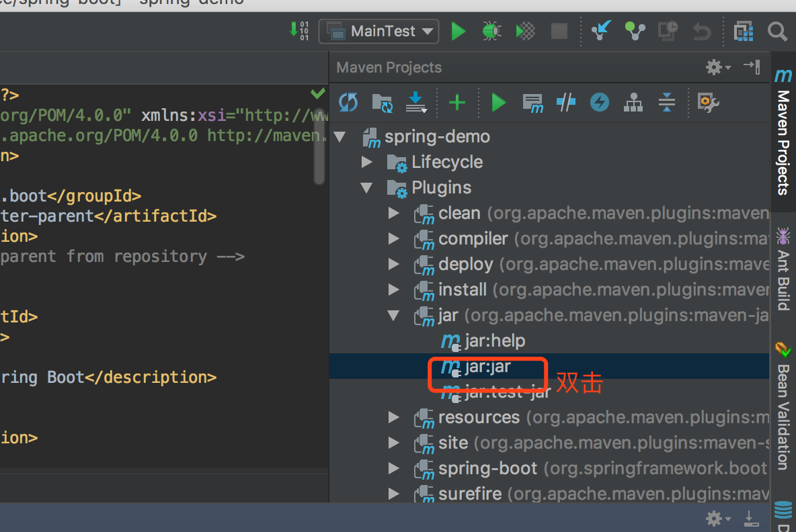Commit changes with the VCS branch icon
The image size is (796, 532).
coord(635,31)
